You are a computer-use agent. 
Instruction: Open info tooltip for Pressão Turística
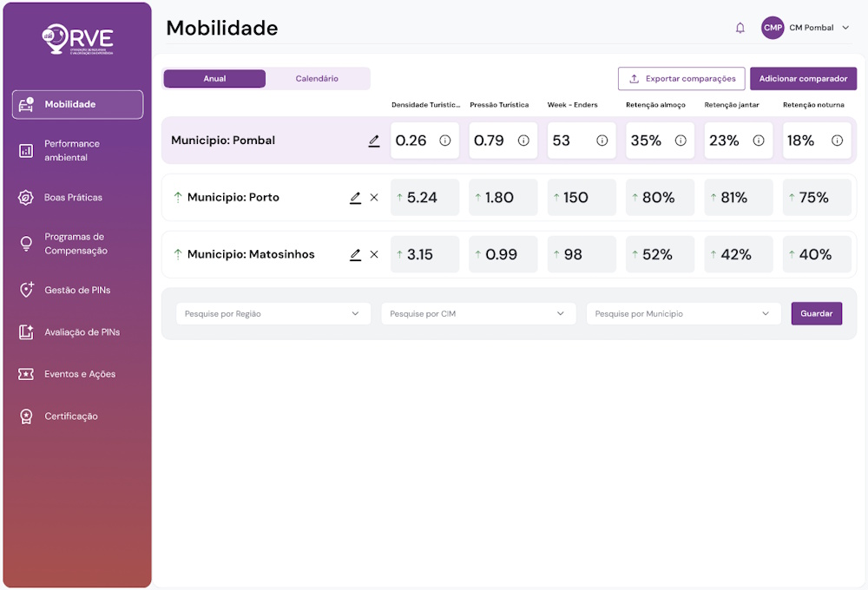523,141
